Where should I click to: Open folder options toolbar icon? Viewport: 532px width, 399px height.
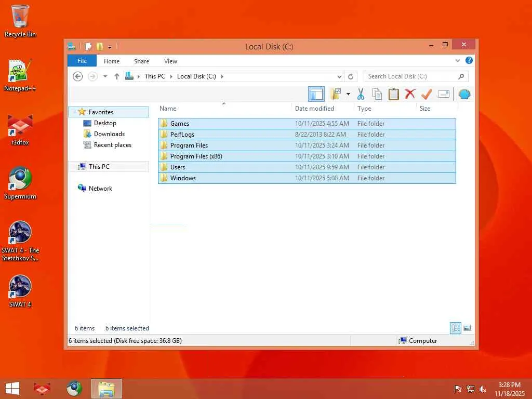(x=336, y=95)
